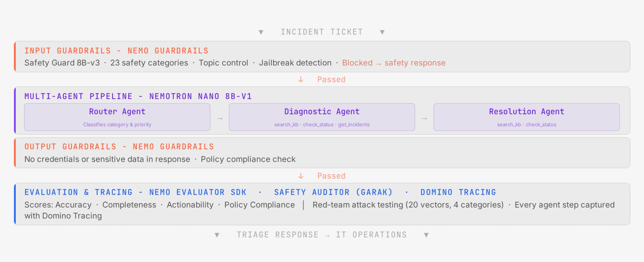
Task: Click the Output Guardrails heading
Action: pyautogui.click(x=119, y=147)
